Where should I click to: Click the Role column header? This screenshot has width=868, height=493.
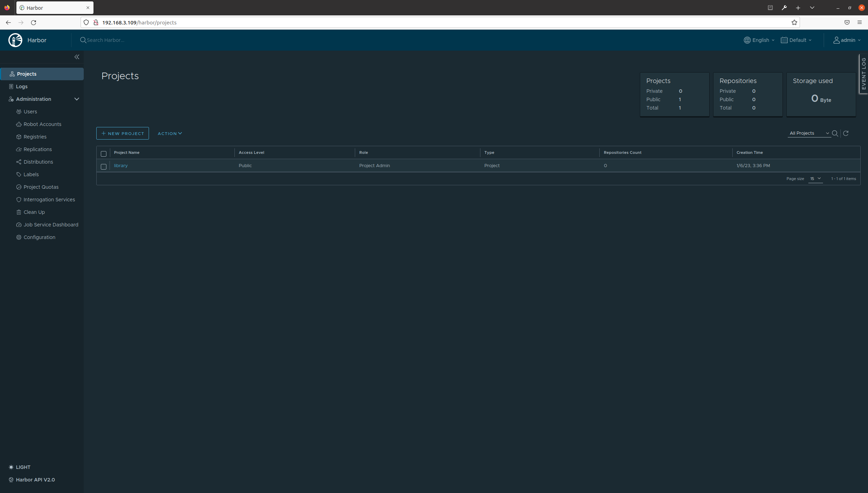click(364, 152)
